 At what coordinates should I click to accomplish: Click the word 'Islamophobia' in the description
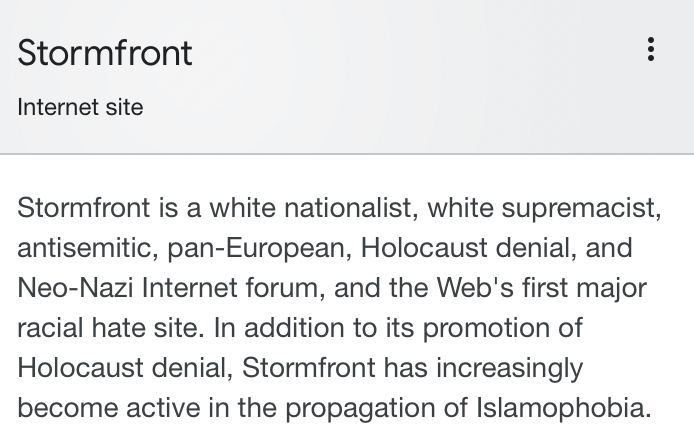[563, 408]
